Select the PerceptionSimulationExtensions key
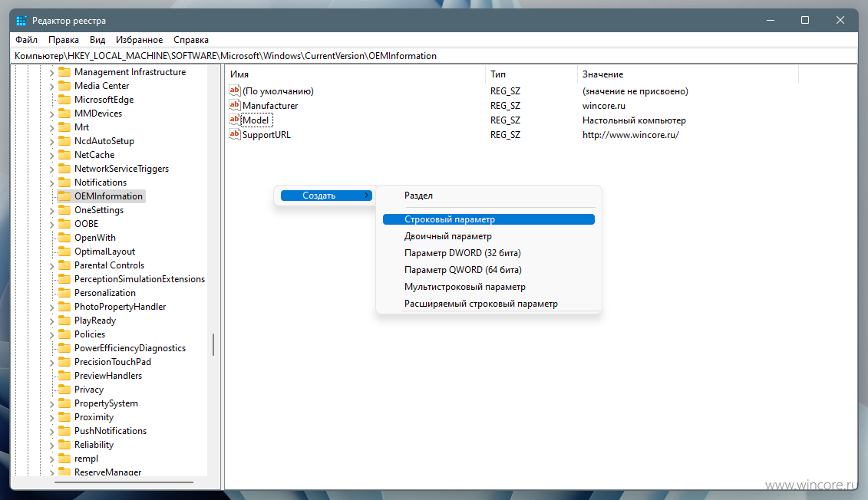The image size is (868, 500). coord(140,279)
